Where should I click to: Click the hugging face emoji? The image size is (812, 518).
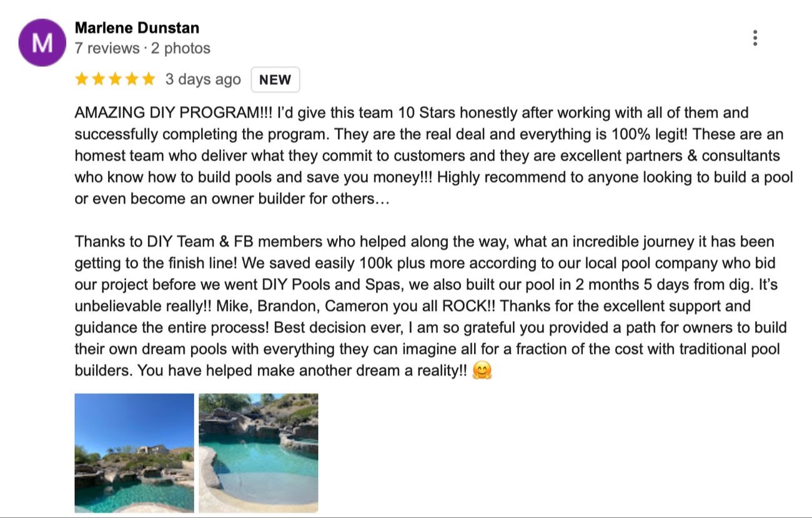pos(482,371)
